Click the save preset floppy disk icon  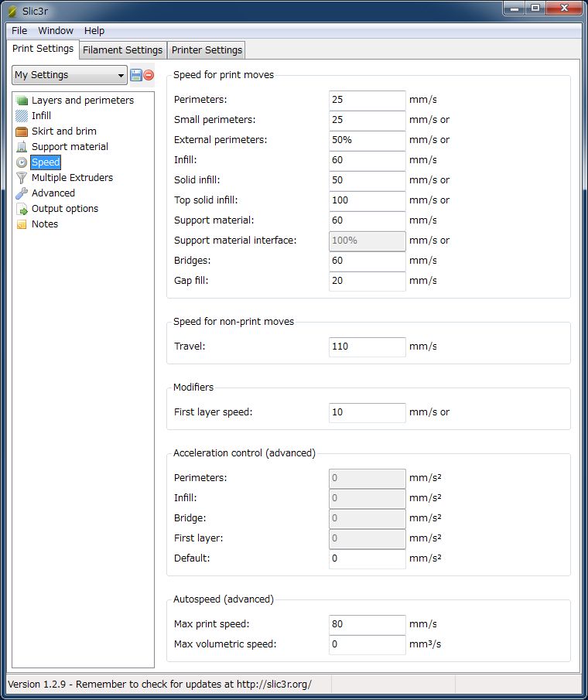[135, 75]
